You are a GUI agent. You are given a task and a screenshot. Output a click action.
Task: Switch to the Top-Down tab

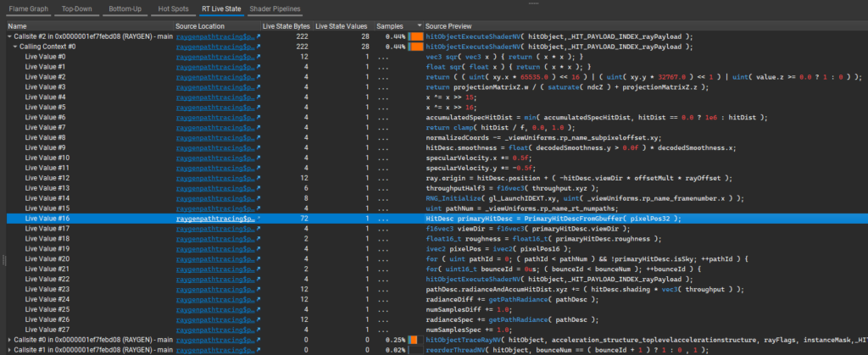pyautogui.click(x=77, y=8)
